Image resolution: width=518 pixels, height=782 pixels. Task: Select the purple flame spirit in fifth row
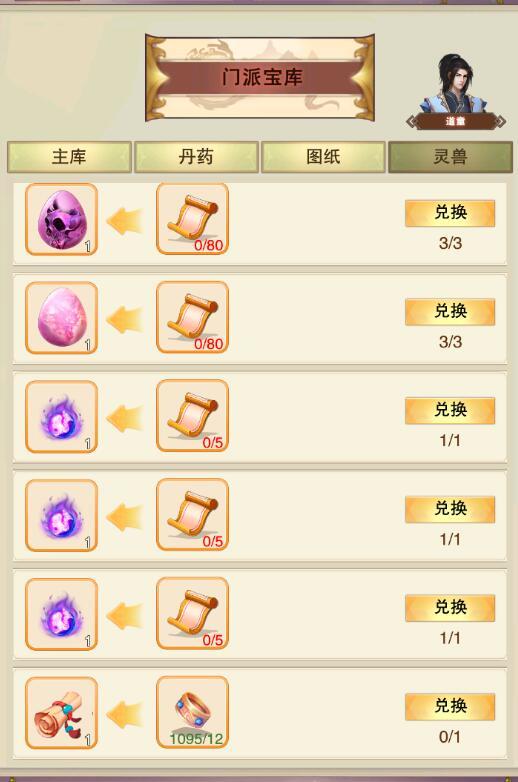61,614
